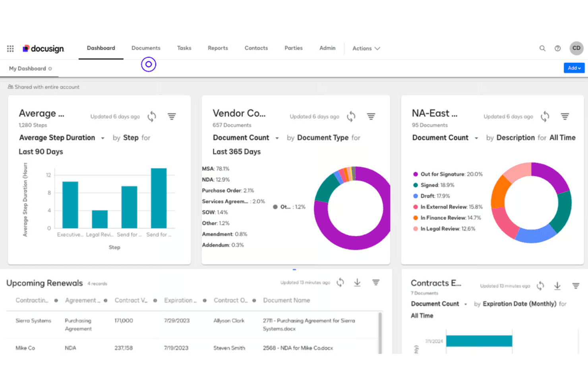588x392 pixels.
Task: Refresh the Average Step Duration widget
Action: click(x=152, y=116)
